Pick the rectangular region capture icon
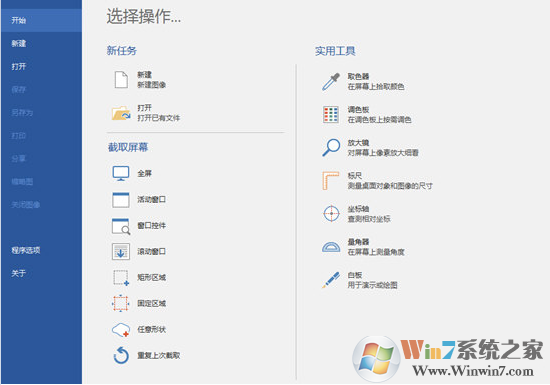 pos(121,278)
